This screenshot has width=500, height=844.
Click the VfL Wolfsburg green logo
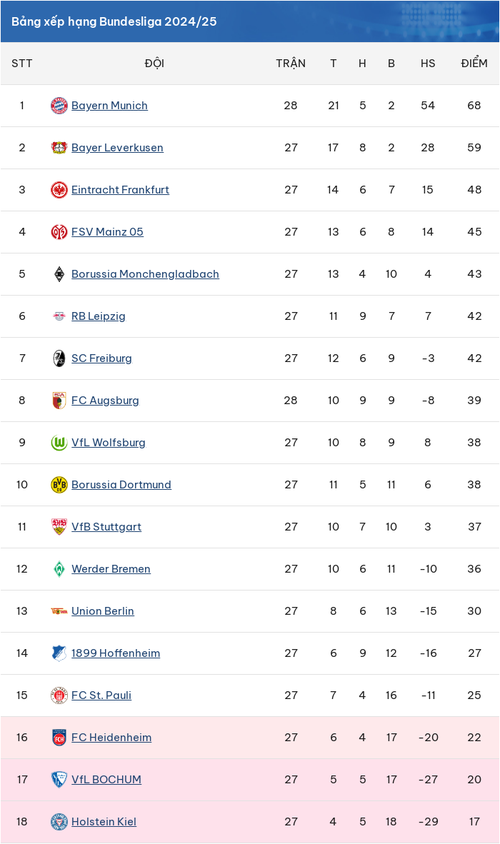point(59,442)
